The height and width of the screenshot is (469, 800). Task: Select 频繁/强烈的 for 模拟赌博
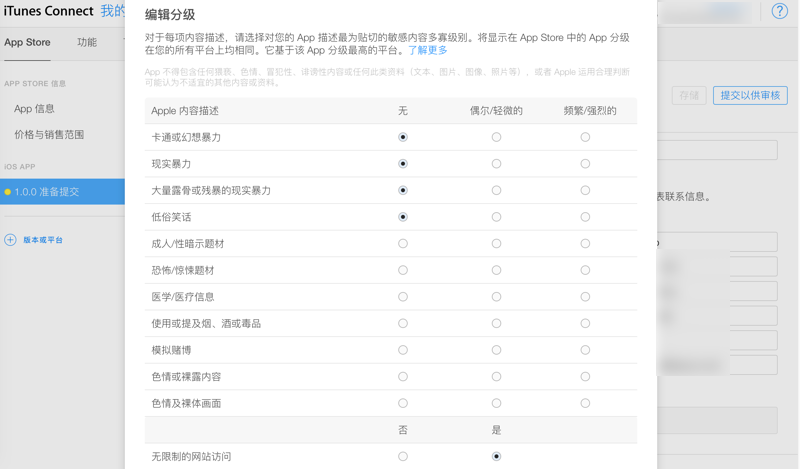pyautogui.click(x=585, y=350)
